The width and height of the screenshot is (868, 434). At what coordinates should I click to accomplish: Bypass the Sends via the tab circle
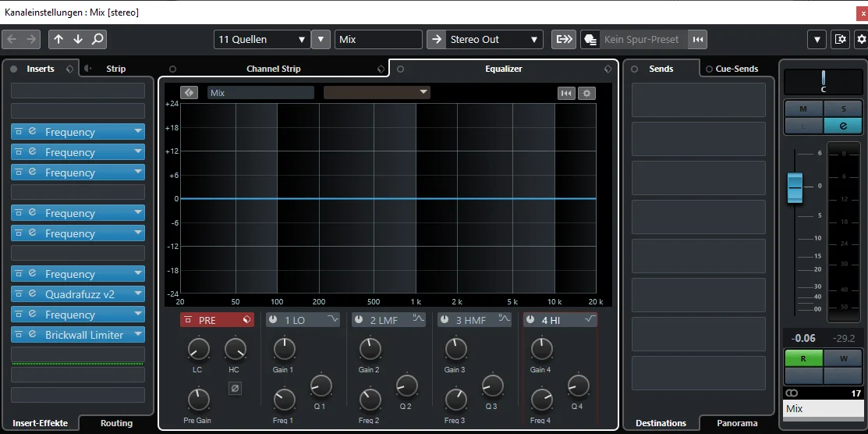(634, 69)
